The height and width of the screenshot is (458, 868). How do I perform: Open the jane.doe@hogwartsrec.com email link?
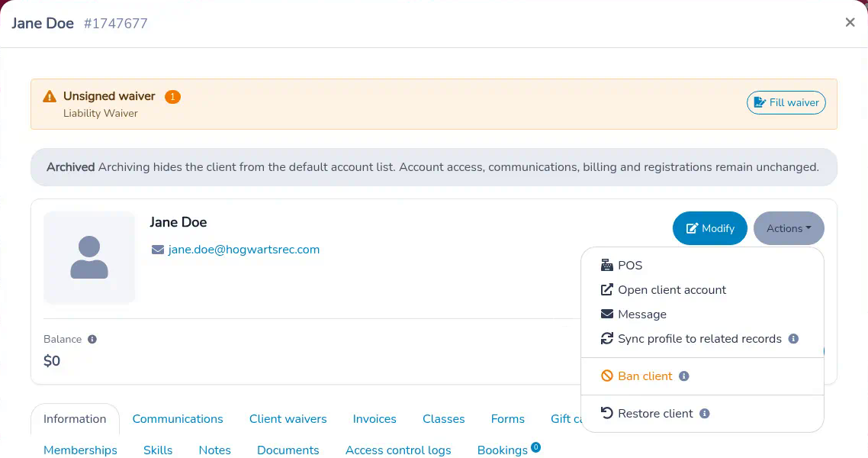pyautogui.click(x=244, y=249)
